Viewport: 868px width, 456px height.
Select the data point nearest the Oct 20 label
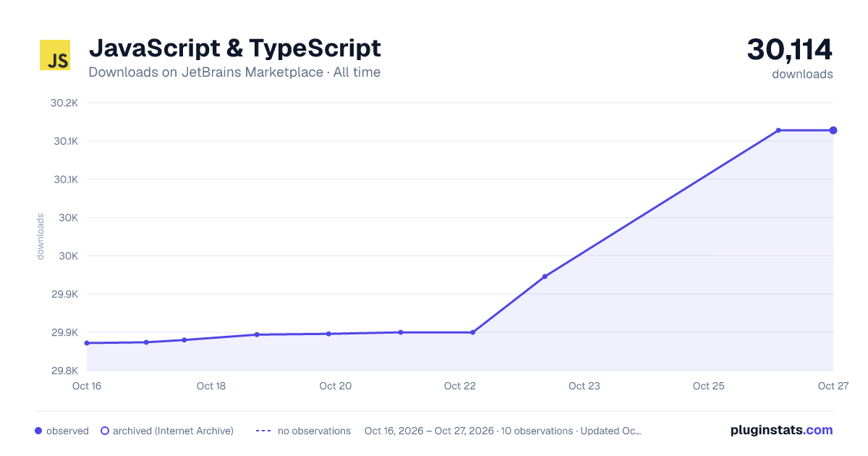[328, 334]
